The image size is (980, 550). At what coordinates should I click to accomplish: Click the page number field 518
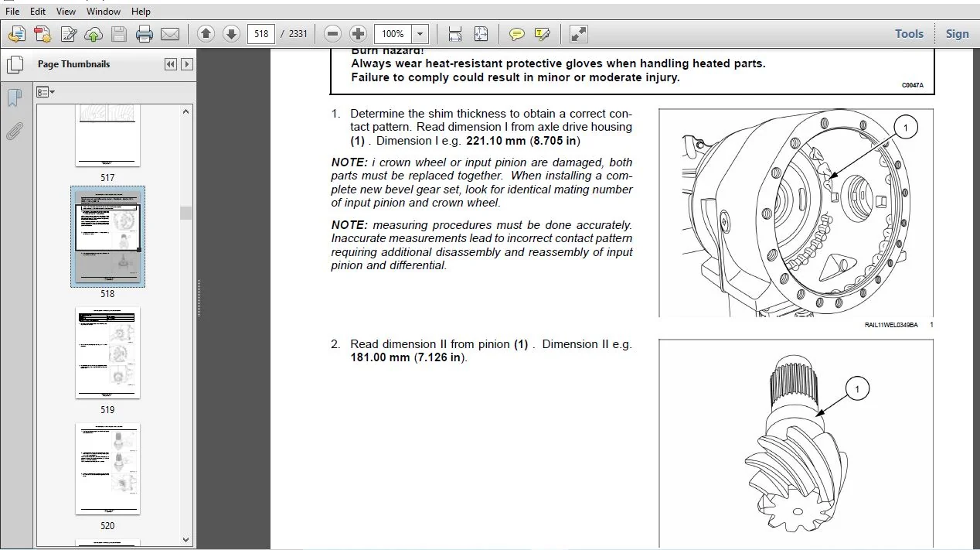[x=260, y=34]
